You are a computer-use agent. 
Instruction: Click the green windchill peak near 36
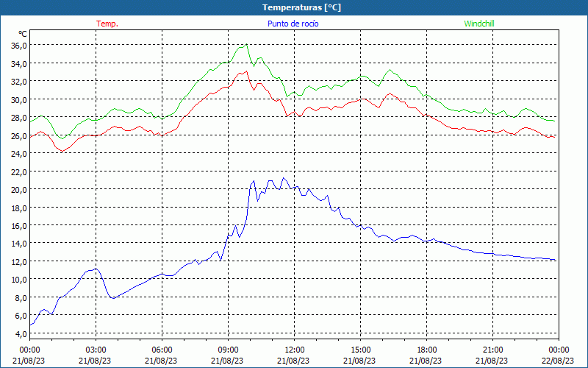246,45
